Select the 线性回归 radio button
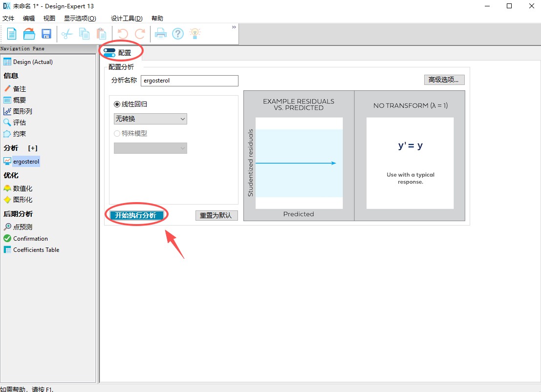The width and height of the screenshot is (541, 392). [116, 103]
